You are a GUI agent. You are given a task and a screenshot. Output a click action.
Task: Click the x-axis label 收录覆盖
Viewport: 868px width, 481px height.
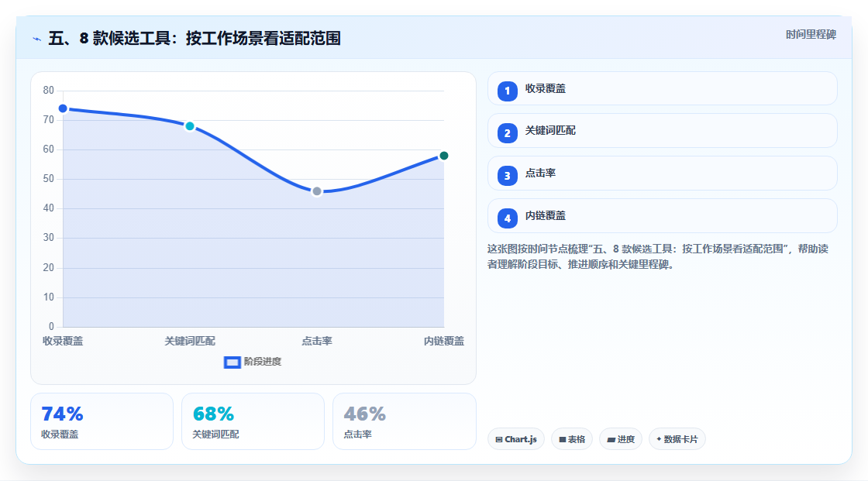(63, 341)
